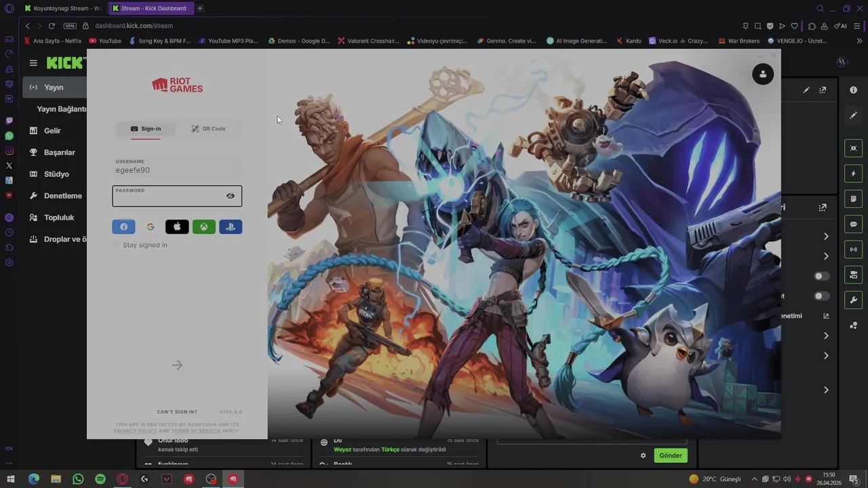Open the weather widget 20°C Güneşli
Image resolution: width=868 pixels, height=488 pixels.
tap(715, 479)
